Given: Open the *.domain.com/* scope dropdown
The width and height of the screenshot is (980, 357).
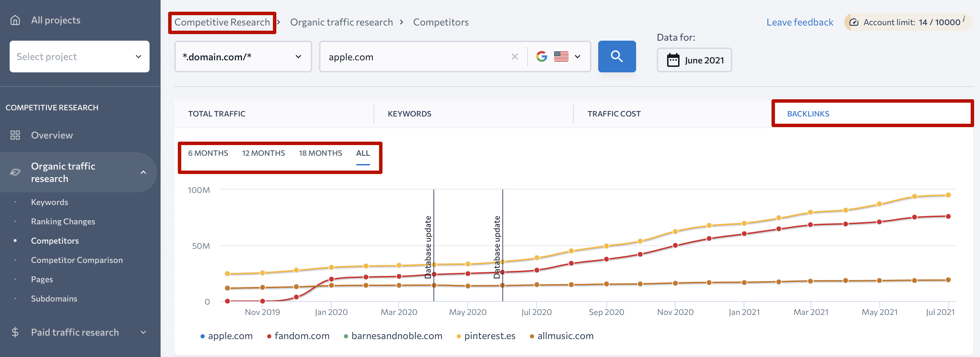Looking at the screenshot, I should (x=243, y=56).
